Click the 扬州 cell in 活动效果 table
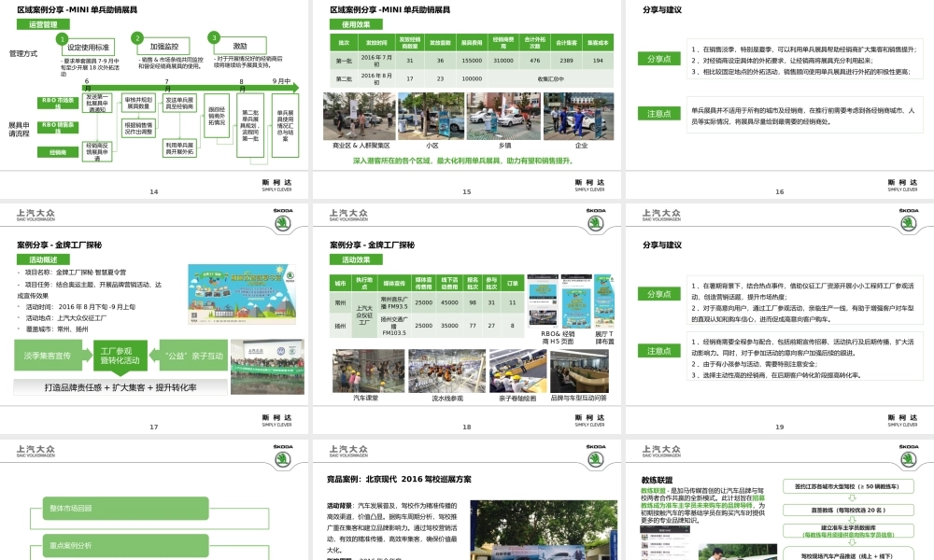 coord(340,326)
